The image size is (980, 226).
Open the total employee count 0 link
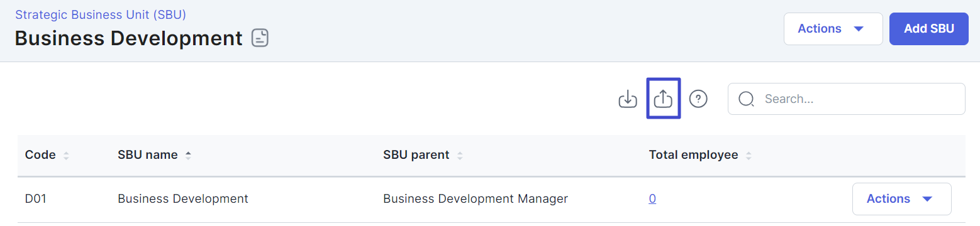[652, 199]
